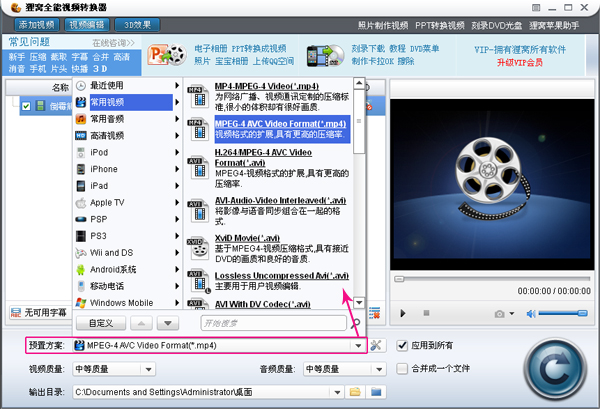The image size is (600, 409).
Task: Toggle the 应用到所有 checkbox
Action: [x=402, y=345]
